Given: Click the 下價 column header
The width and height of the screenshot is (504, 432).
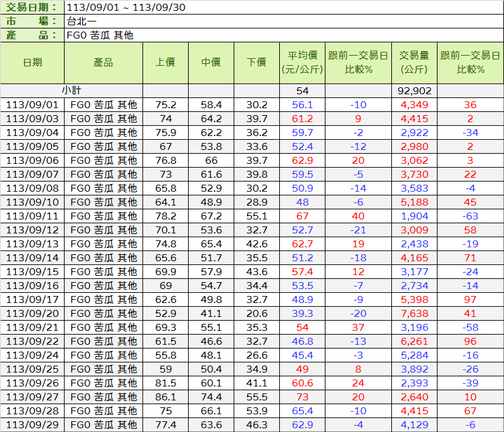Looking at the screenshot, I should coord(256,63).
